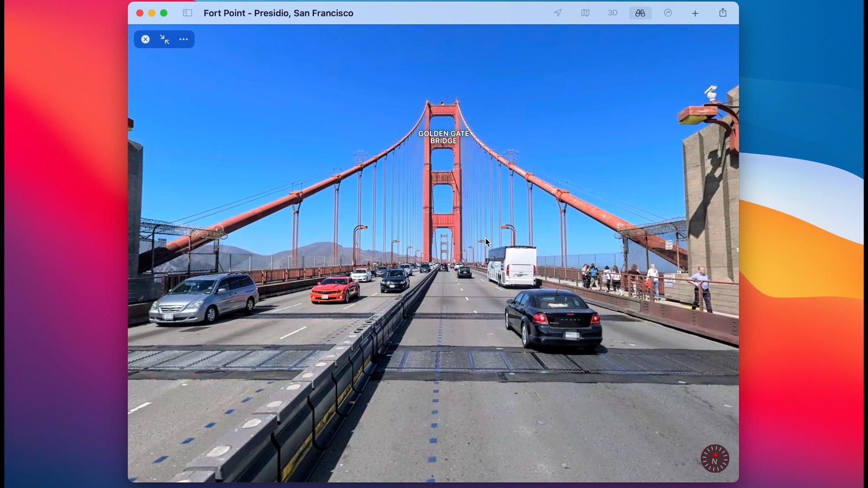The width and height of the screenshot is (868, 488).
Task: Open the Look Around more options menu
Action: pyautogui.click(x=184, y=39)
